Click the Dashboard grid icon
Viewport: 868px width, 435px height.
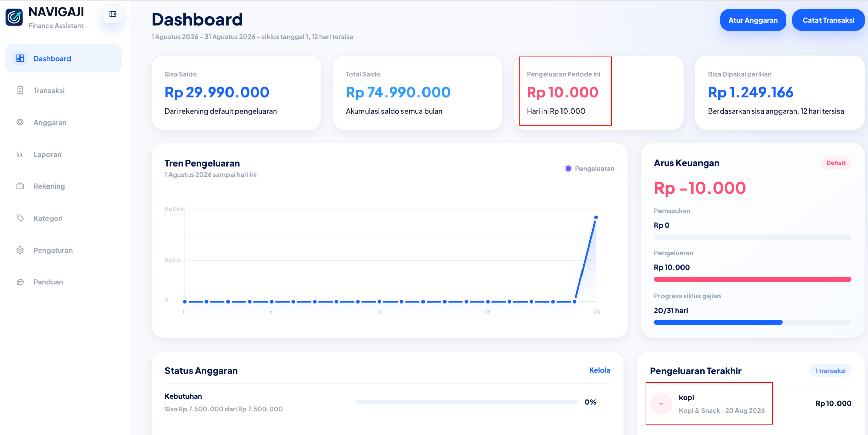[20, 58]
